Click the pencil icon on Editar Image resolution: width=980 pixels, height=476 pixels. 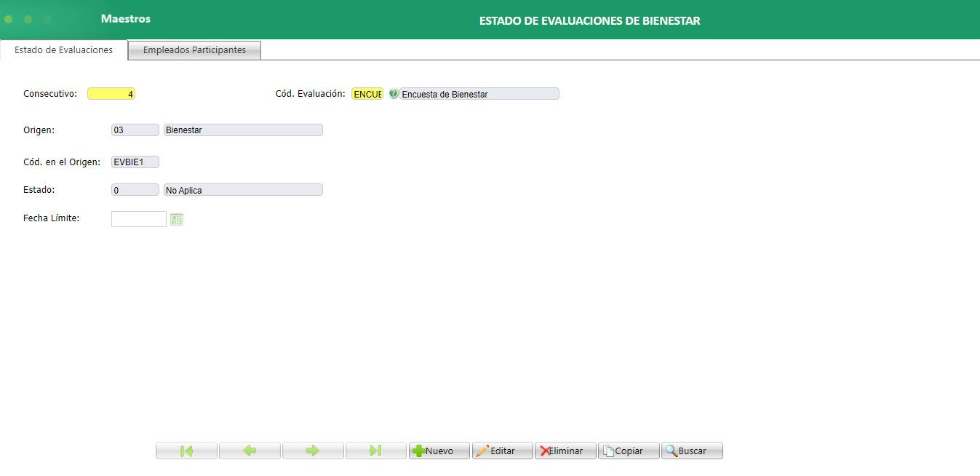tap(486, 450)
